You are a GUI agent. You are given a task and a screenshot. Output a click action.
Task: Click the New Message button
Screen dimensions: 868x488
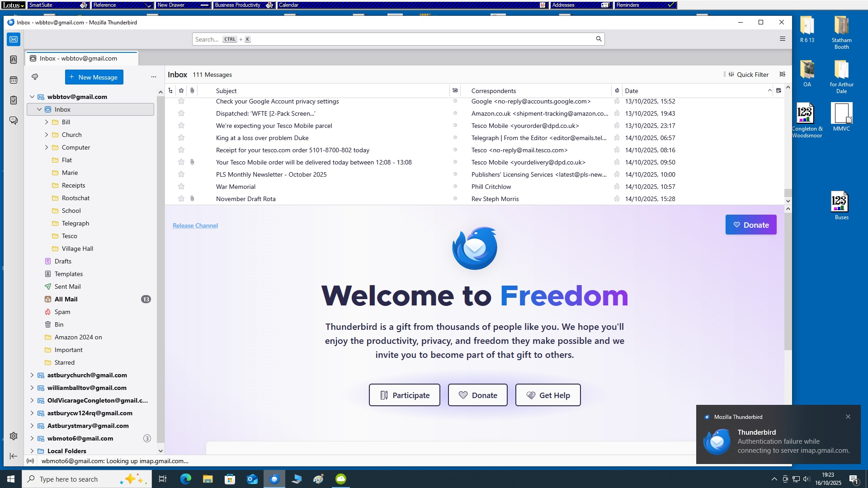pyautogui.click(x=94, y=77)
